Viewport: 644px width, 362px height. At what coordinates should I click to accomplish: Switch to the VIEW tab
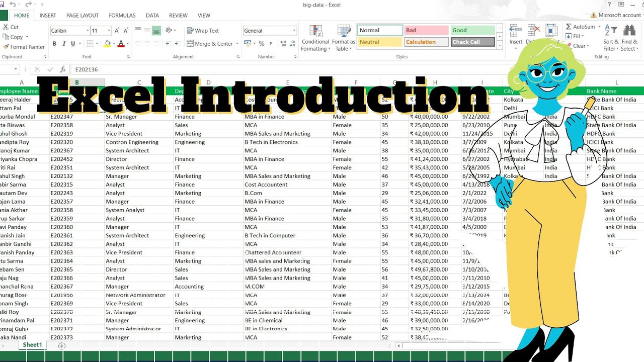(x=204, y=16)
